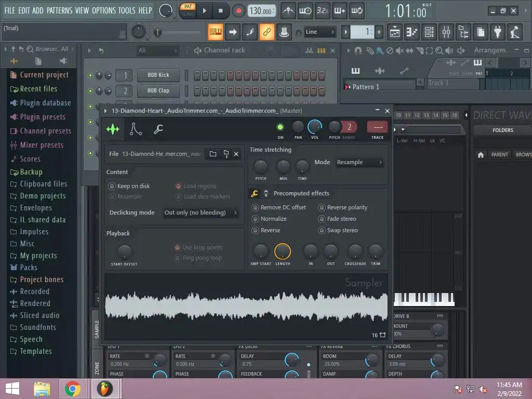Open Time stretching Mode dropdown Resample

click(360, 163)
